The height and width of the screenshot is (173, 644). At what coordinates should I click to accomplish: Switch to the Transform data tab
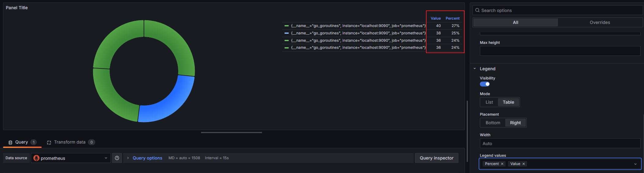71,142
